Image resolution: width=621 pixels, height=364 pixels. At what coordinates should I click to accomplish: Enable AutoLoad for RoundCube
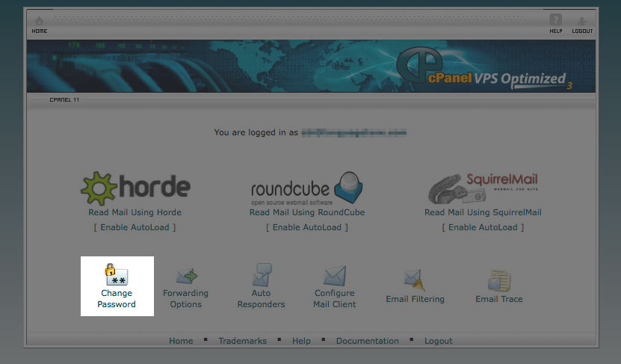coord(307,227)
